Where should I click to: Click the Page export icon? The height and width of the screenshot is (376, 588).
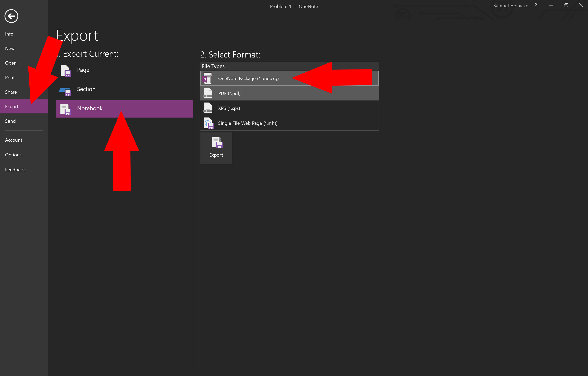click(x=66, y=71)
